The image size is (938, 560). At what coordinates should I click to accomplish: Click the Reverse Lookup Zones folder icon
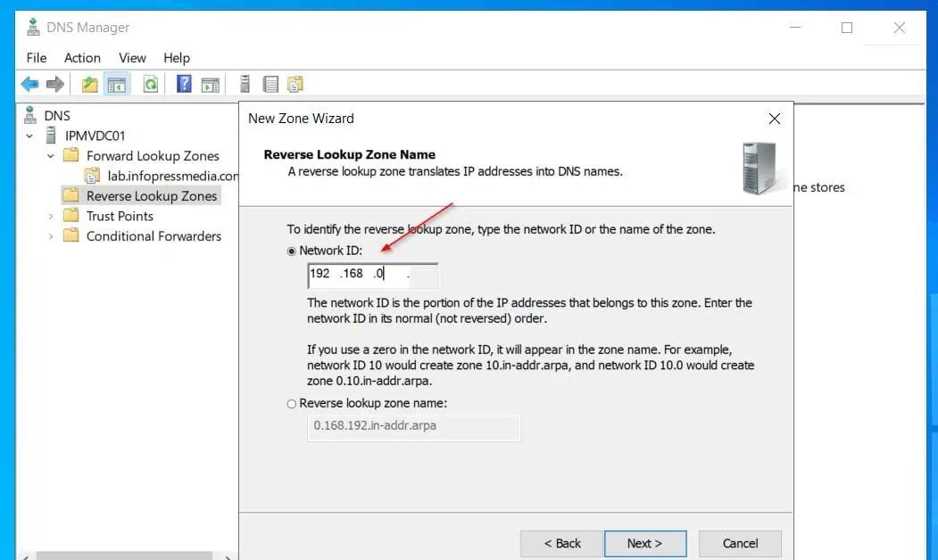71,194
